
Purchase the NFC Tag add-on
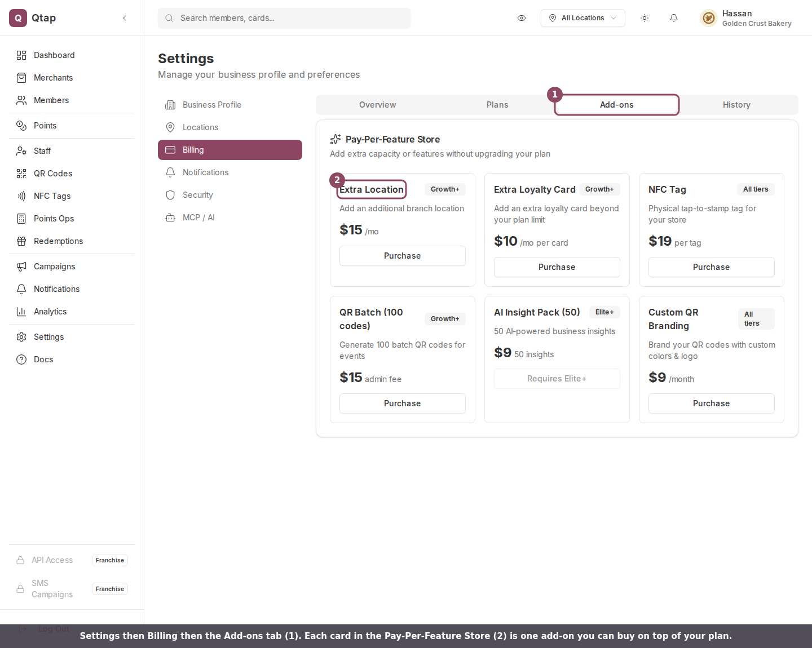coord(712,267)
